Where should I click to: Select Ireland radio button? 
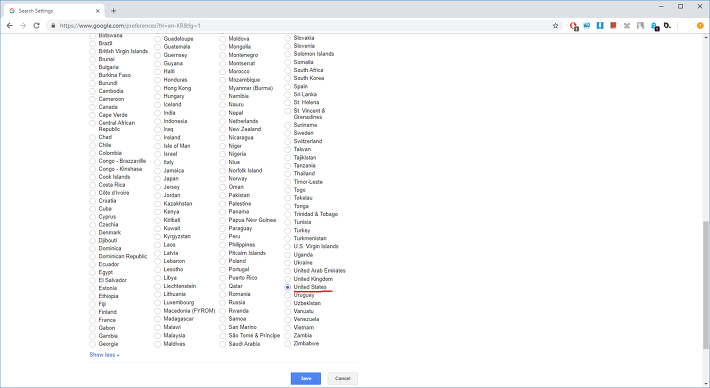[158, 138]
